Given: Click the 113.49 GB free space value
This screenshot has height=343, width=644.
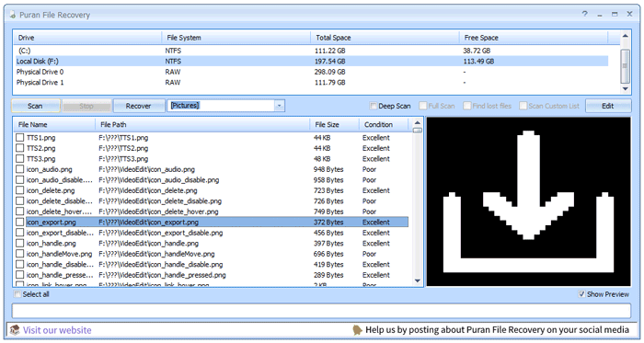Looking at the screenshot, I should 478,62.
